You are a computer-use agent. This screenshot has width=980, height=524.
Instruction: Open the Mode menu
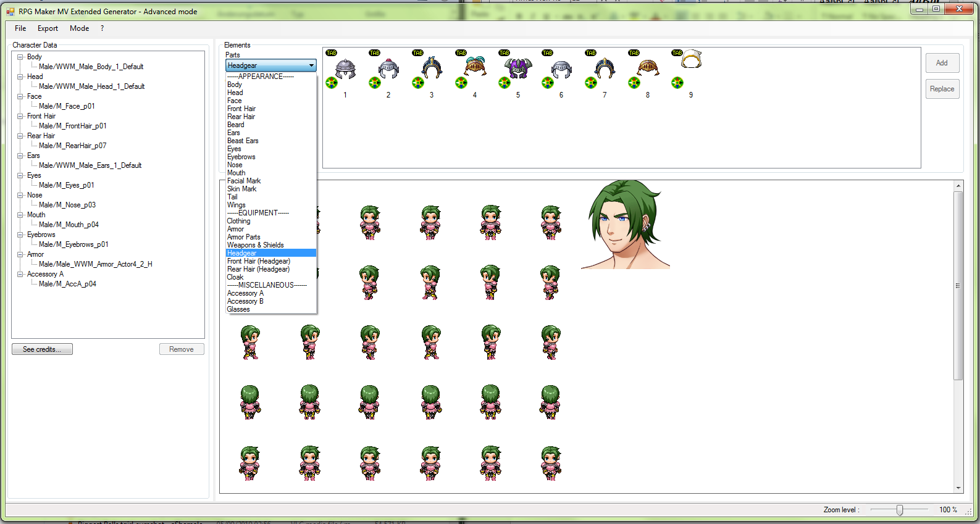(79, 28)
